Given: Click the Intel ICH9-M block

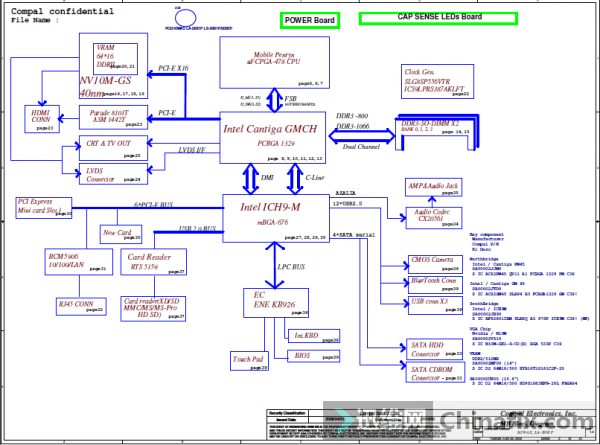Looking at the screenshot, I should tap(276, 218).
